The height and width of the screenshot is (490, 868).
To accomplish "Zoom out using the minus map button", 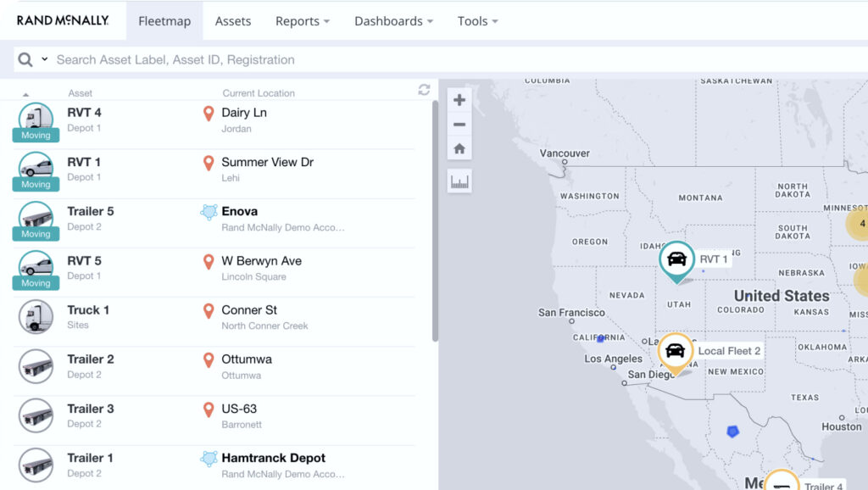I will click(459, 125).
